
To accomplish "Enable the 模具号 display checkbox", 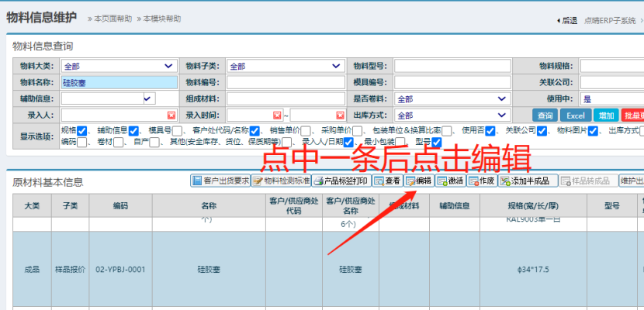I will click(178, 130).
